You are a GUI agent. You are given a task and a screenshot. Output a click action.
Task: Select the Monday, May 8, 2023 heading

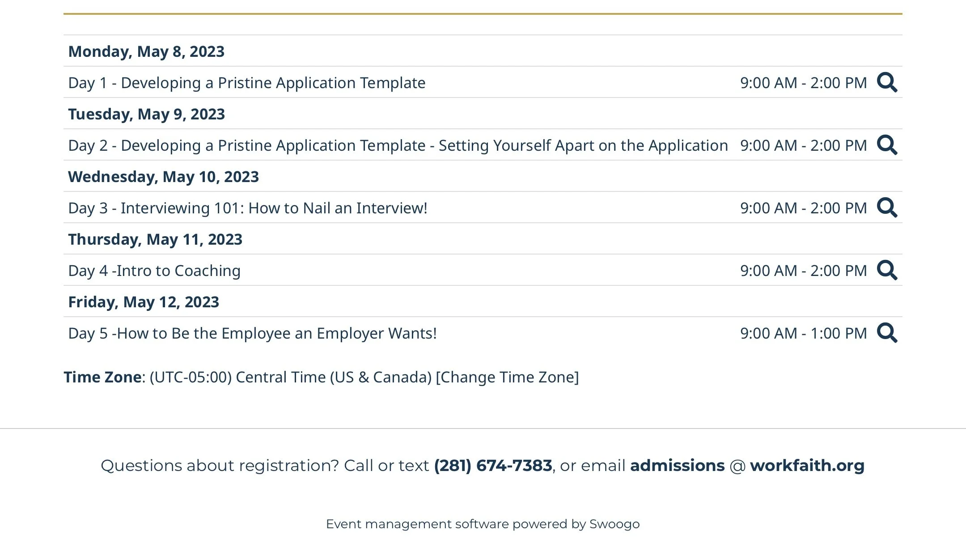pyautogui.click(x=146, y=51)
